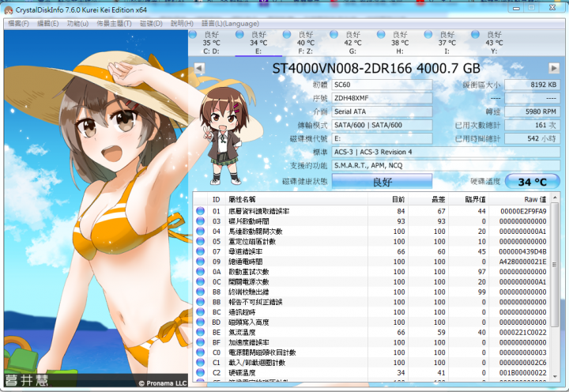Viewport: 569px width, 392px height.
Task: Click the 目前 column header
Action: 388,199
